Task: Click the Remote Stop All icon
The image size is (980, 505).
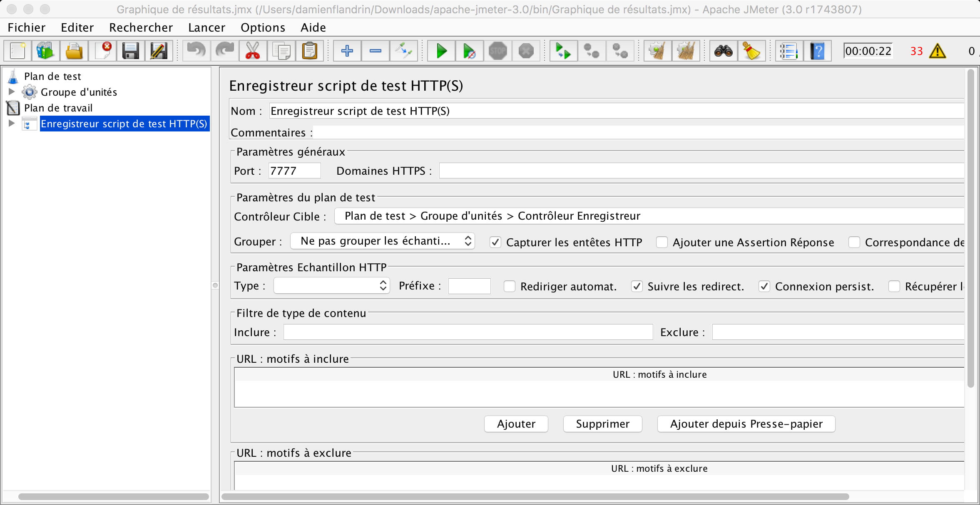Action: (x=591, y=51)
